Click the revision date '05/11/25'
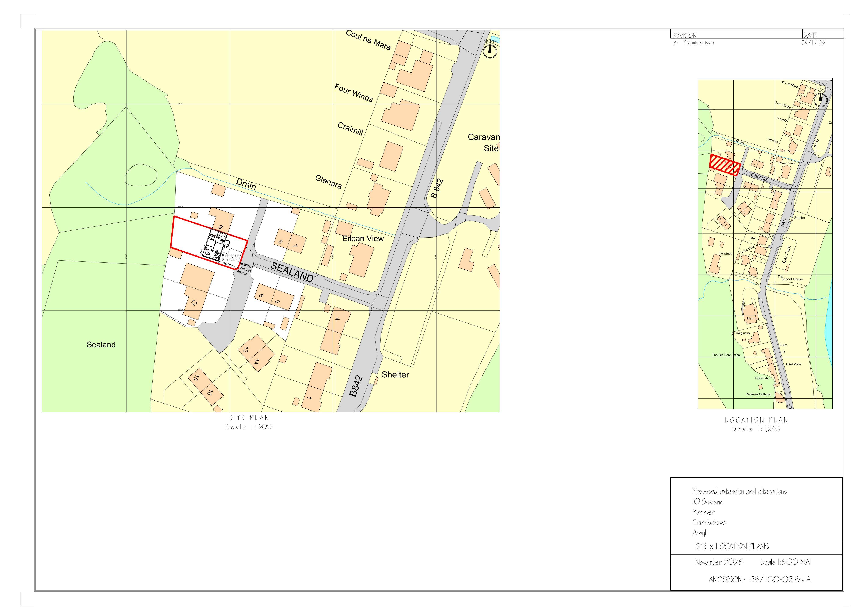This screenshot has width=868, height=613. pos(812,43)
